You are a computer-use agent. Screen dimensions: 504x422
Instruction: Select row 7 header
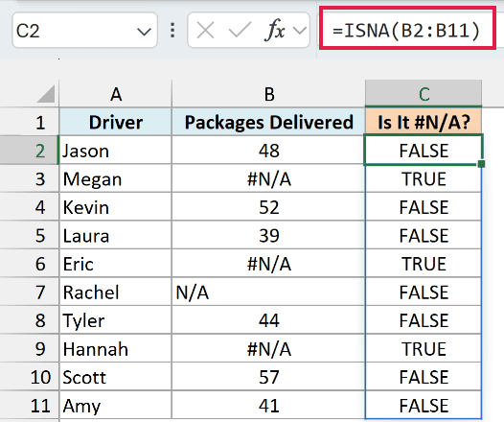pyautogui.click(x=30, y=293)
